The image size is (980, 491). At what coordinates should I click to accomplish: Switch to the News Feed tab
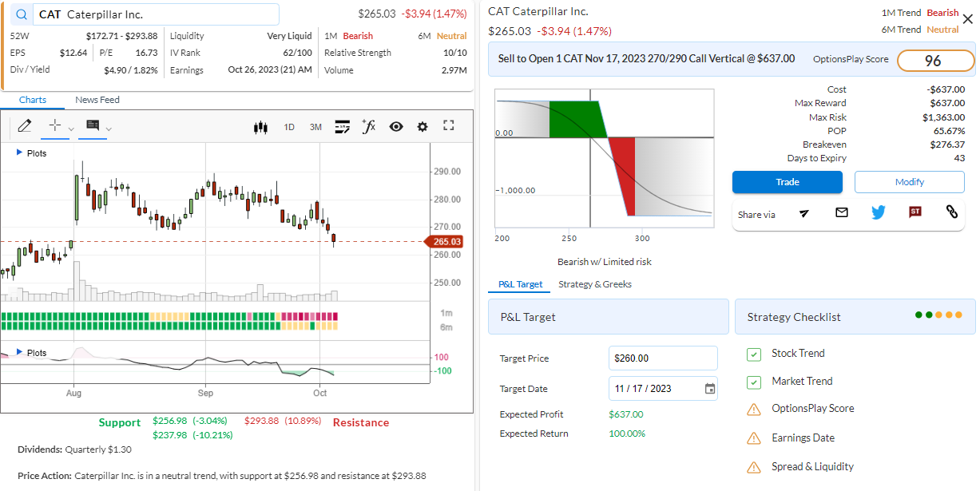pos(97,100)
